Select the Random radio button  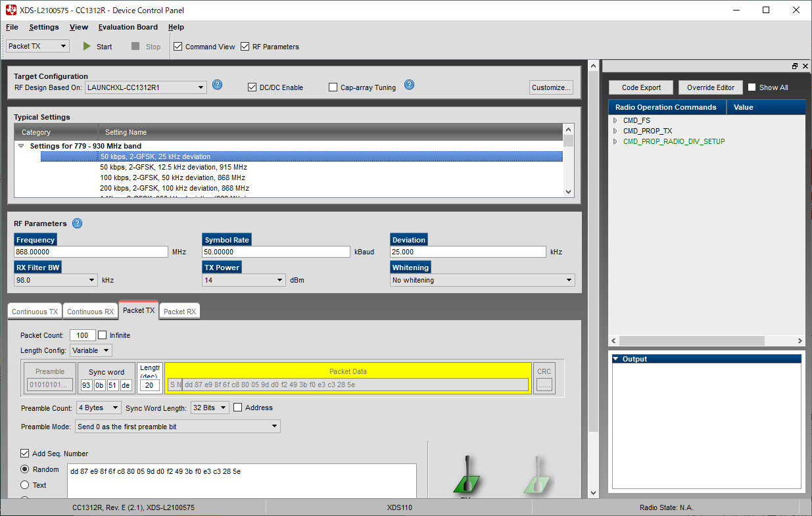pyautogui.click(x=25, y=469)
